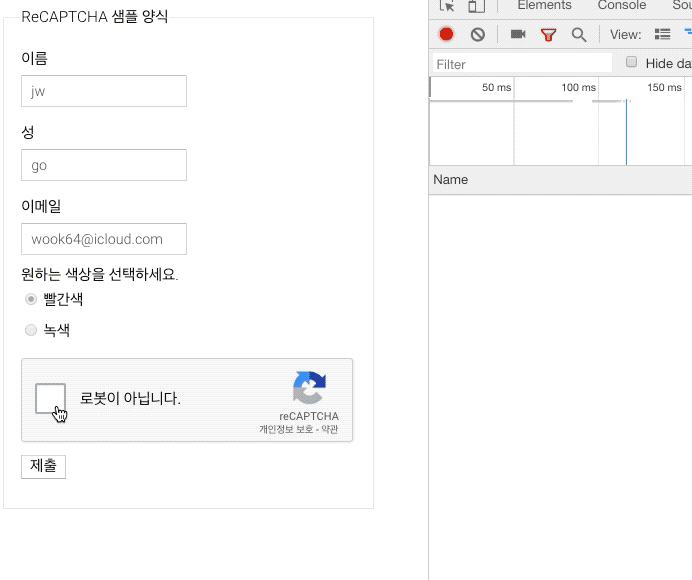Click the 제출 submit button
Image resolution: width=692 pixels, height=580 pixels.
tap(43, 467)
